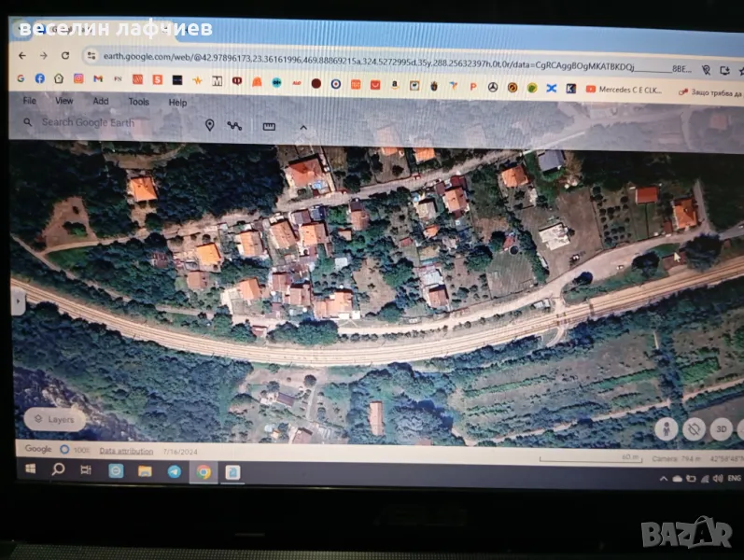Image resolution: width=744 pixels, height=560 pixels.
Task: Collapse the toolbar with the chevron
Action: (x=302, y=127)
